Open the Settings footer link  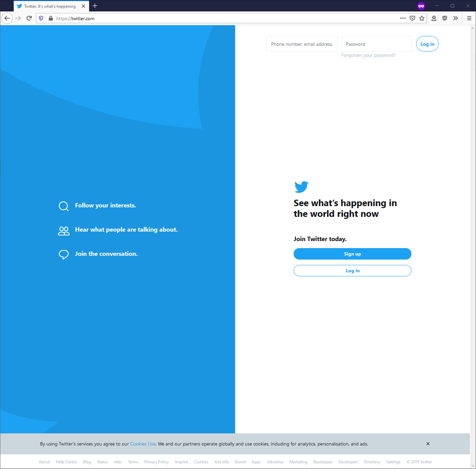pos(393,462)
